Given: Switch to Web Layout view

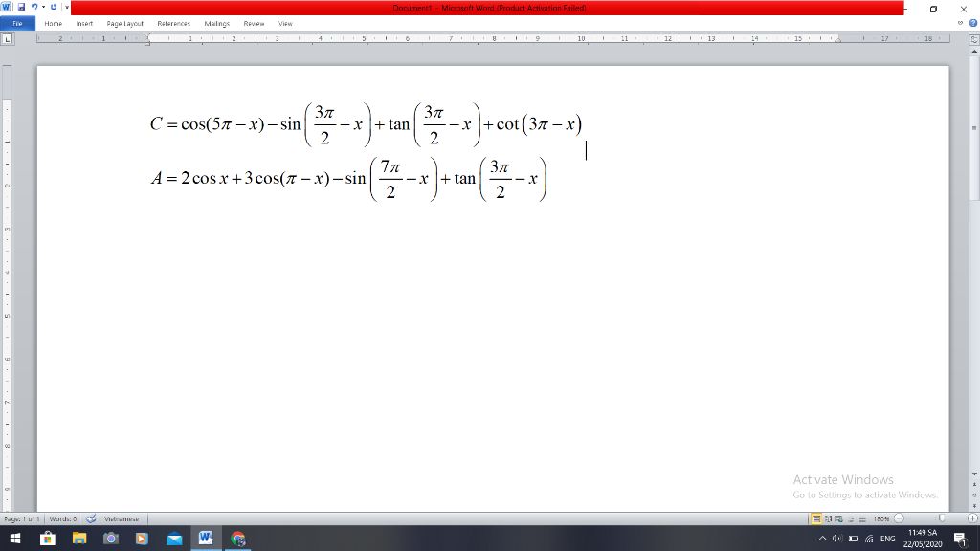Looking at the screenshot, I should click(839, 518).
